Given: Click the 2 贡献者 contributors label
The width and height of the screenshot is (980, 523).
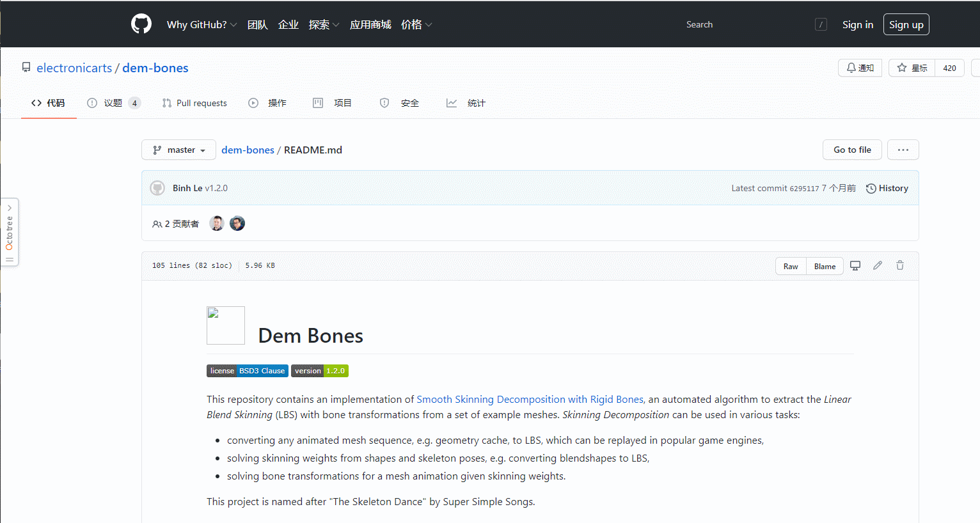Looking at the screenshot, I should coord(176,224).
